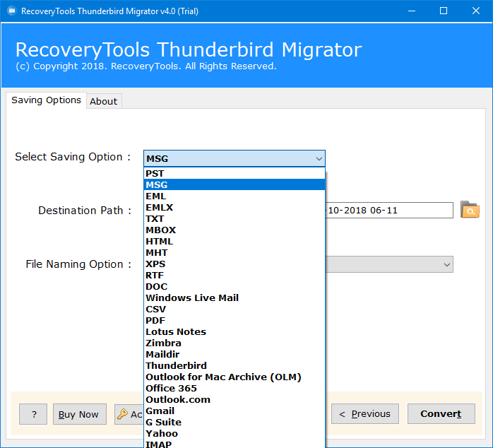Choose DOC as saving option

click(234, 287)
